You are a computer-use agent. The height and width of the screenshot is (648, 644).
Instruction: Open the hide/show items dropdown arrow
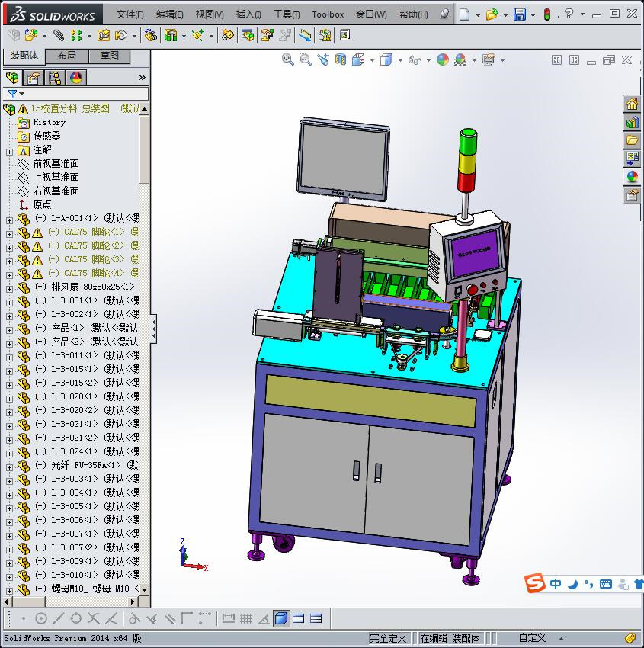coord(428,60)
